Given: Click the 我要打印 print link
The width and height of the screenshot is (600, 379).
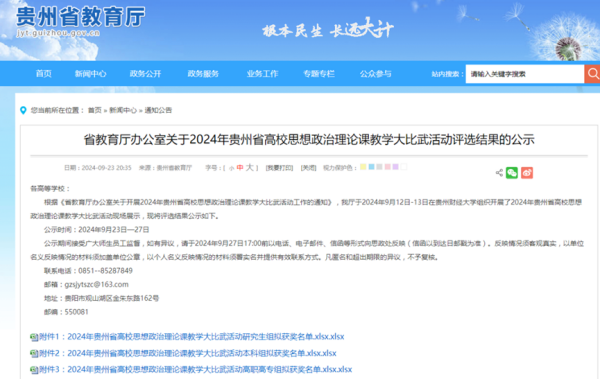Looking at the screenshot, I should [279, 168].
